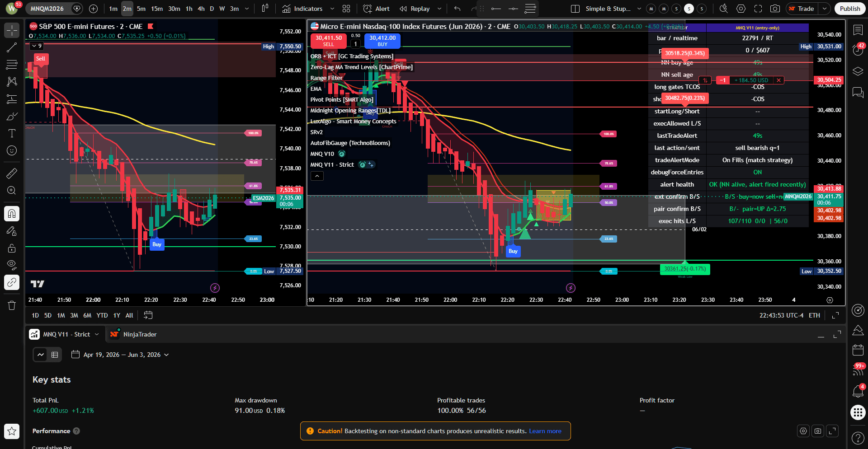
Task: Open the indicator templates grid icon
Action: click(x=346, y=9)
